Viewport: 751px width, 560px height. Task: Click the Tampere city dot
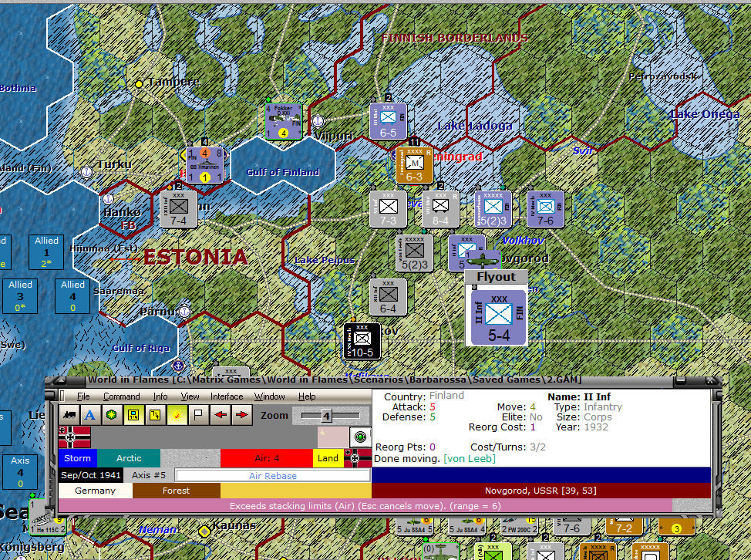tap(139, 84)
